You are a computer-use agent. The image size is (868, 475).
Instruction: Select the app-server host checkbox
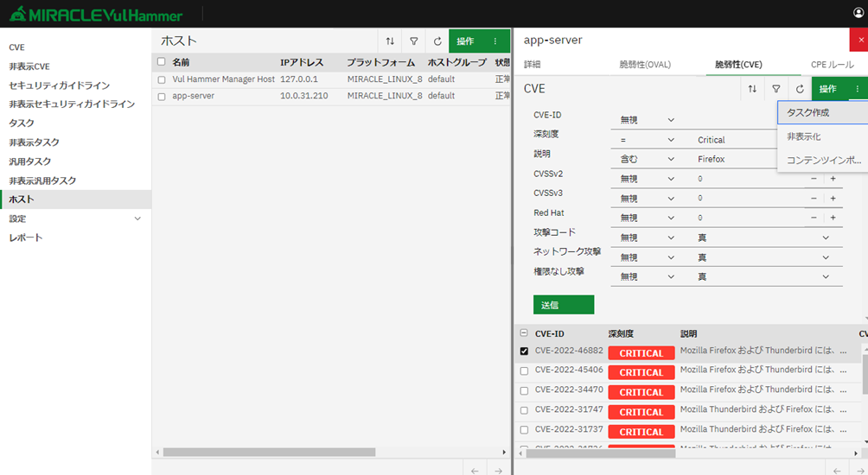pos(162,97)
